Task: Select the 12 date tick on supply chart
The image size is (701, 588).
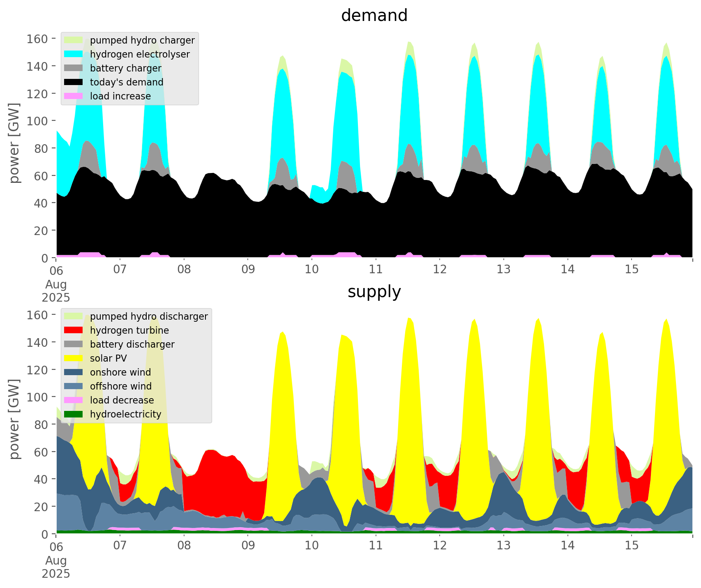Action: pyautogui.click(x=440, y=546)
